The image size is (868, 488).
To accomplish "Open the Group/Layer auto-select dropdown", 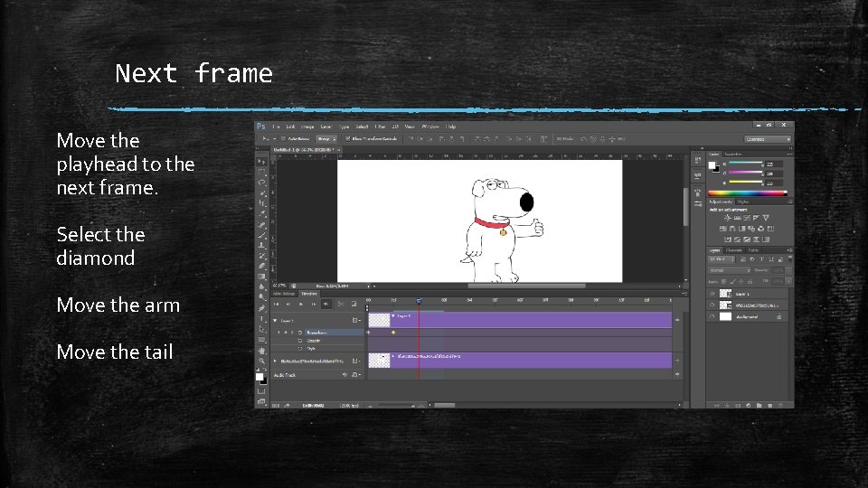I will 326,139.
